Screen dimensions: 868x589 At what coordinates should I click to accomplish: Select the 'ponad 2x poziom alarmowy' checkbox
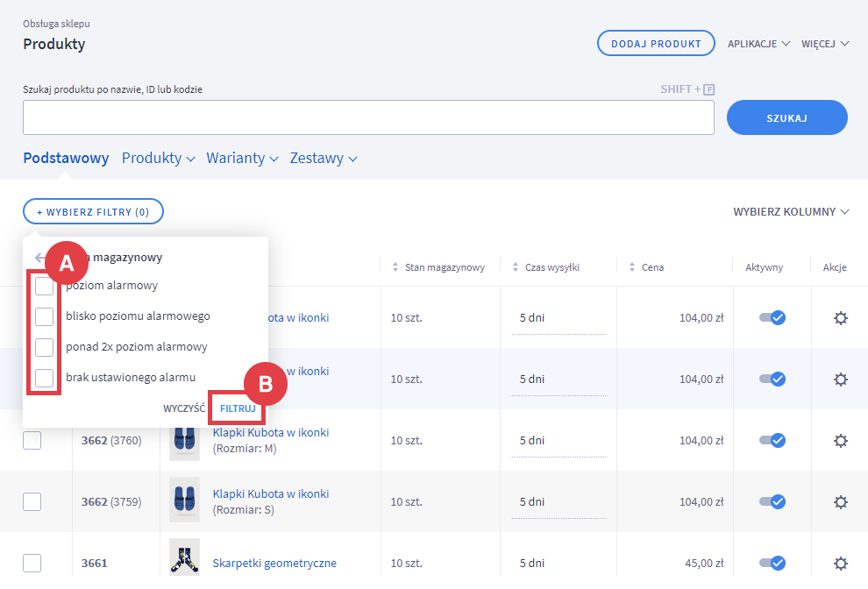[x=44, y=347]
